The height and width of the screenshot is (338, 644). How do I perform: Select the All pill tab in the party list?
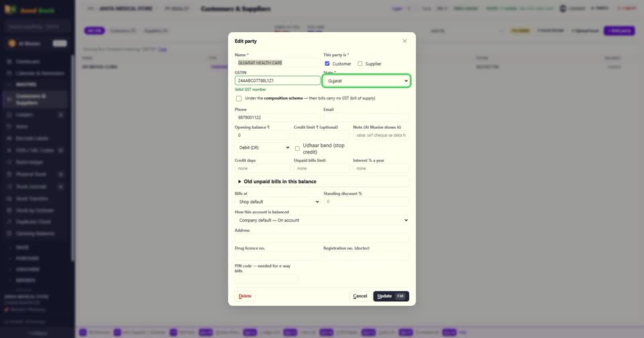[95, 31]
